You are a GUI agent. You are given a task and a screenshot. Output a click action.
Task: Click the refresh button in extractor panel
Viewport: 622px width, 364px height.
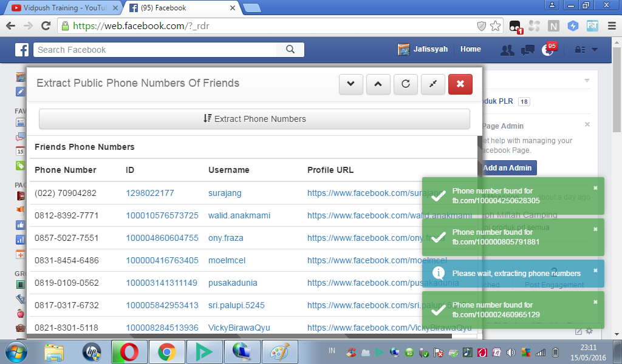tap(405, 84)
